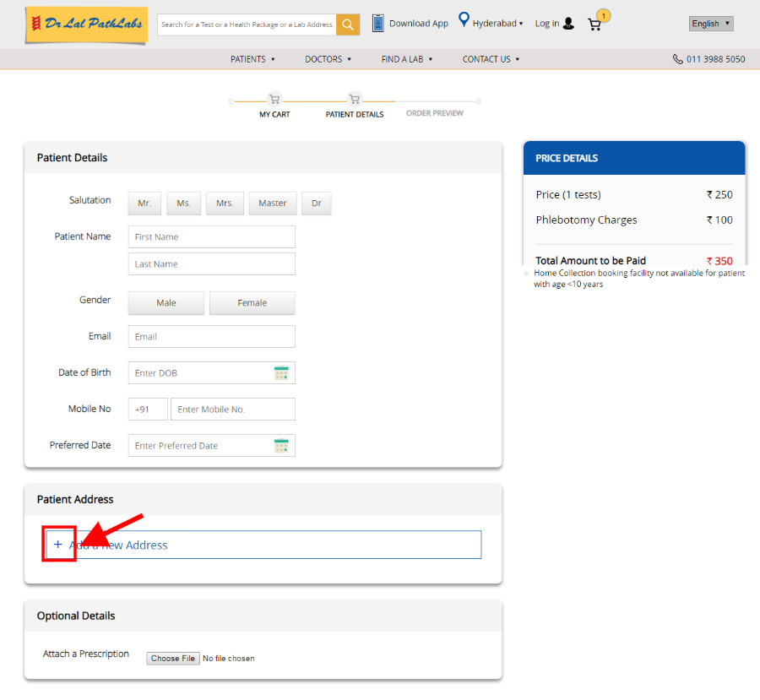Expand the Patients menu
This screenshot has height=700, width=760.
(x=253, y=59)
